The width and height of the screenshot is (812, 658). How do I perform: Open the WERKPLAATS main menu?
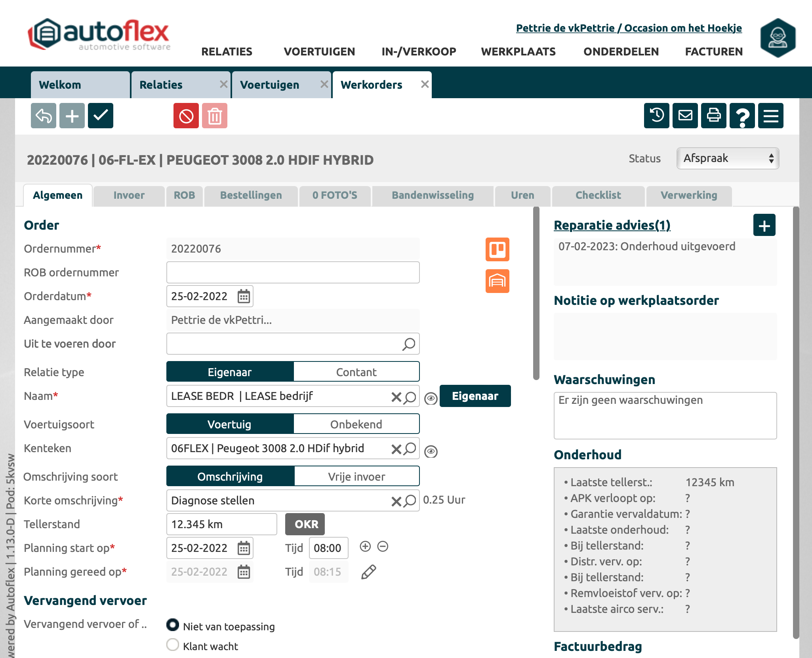pyautogui.click(x=518, y=51)
